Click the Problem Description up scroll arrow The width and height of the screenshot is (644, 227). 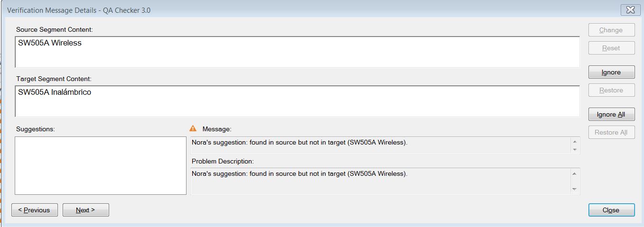(x=575, y=173)
